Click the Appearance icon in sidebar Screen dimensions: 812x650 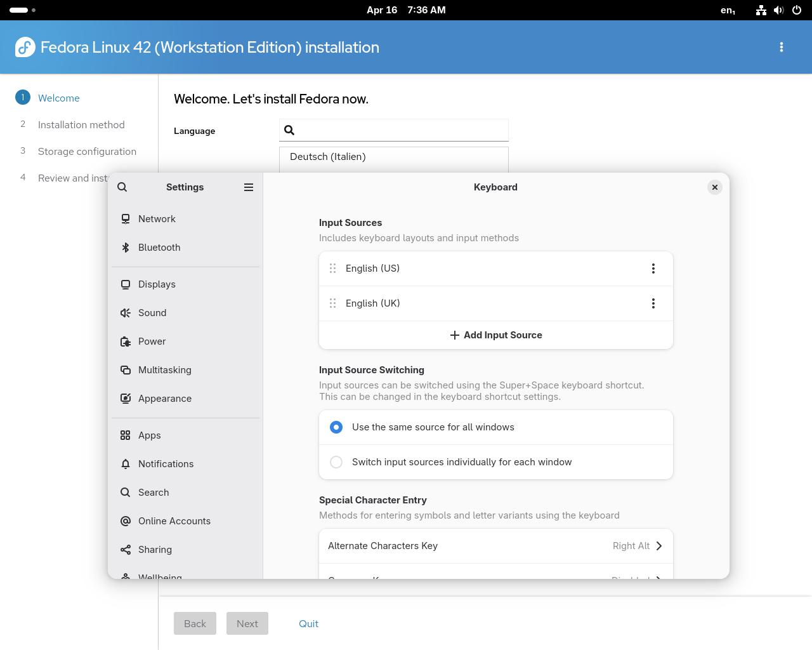pyautogui.click(x=126, y=399)
